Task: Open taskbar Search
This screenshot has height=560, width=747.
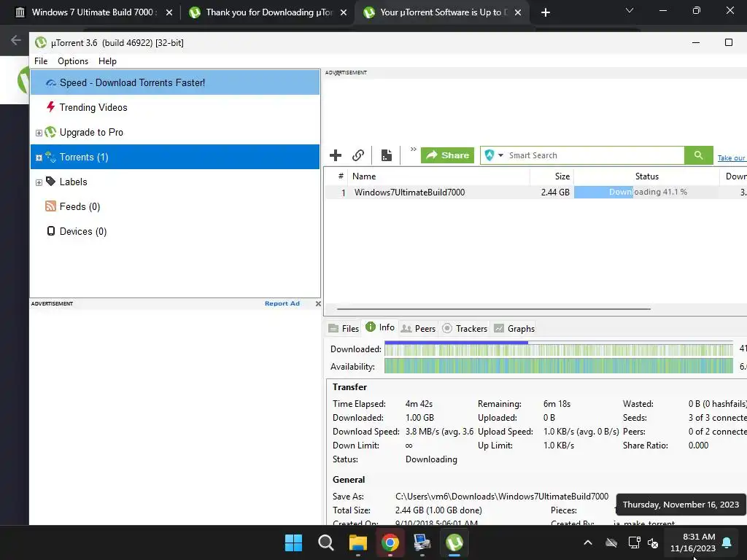Action: pyautogui.click(x=326, y=542)
